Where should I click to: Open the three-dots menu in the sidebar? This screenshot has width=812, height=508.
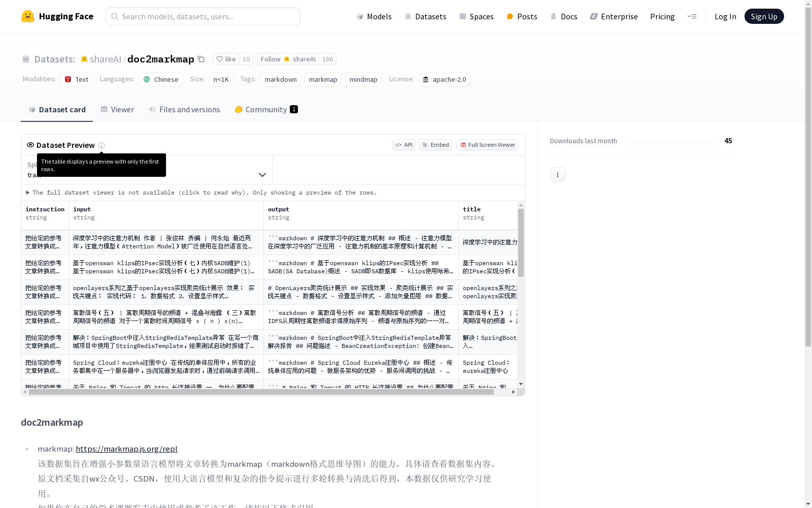point(558,175)
